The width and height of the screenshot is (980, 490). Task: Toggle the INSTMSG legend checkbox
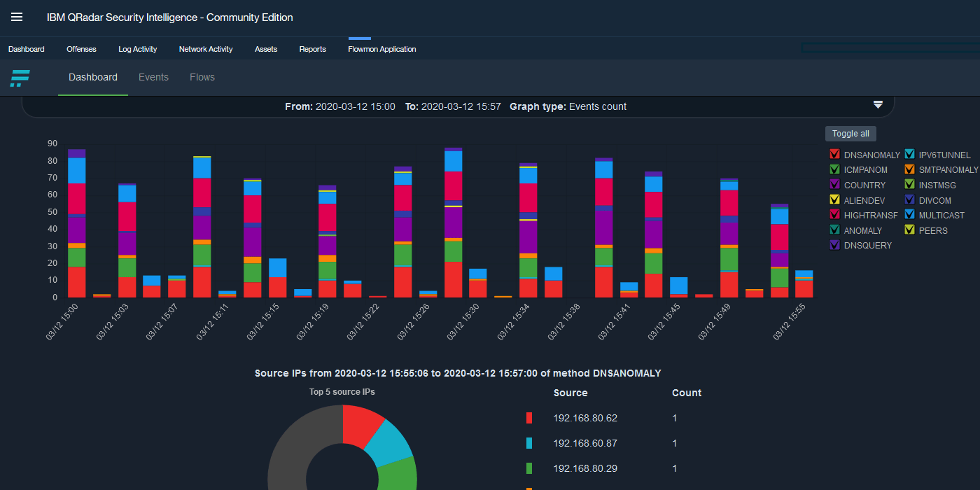point(909,185)
